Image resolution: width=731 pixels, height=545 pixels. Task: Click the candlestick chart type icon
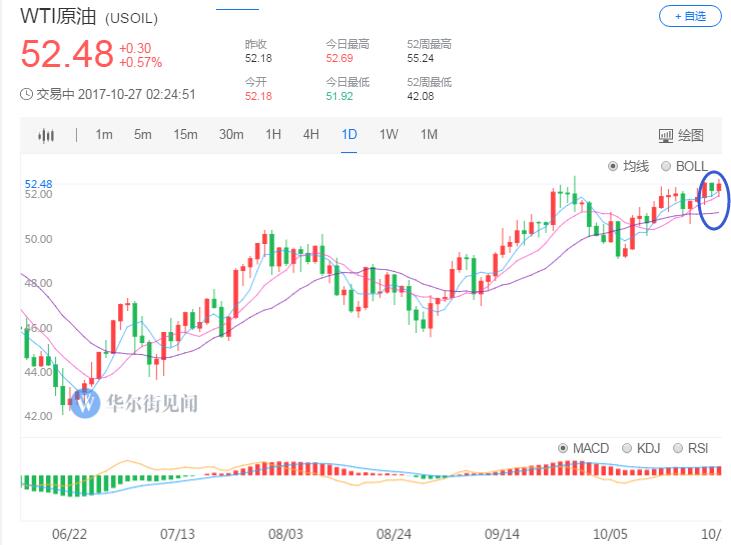[x=46, y=136]
